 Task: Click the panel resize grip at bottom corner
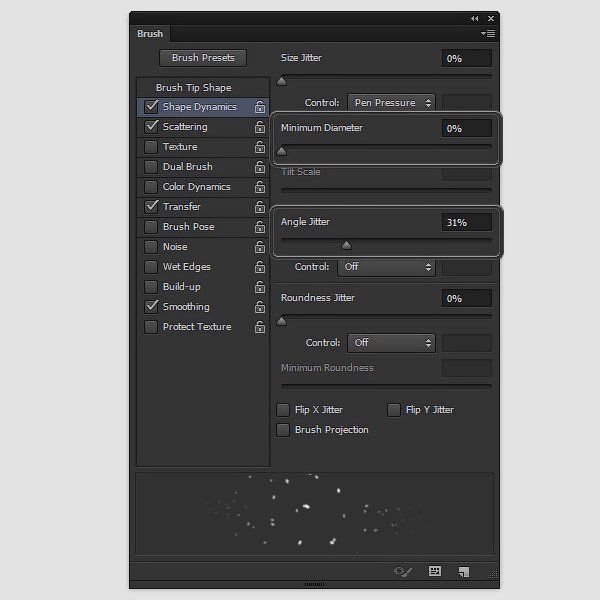coord(493,573)
